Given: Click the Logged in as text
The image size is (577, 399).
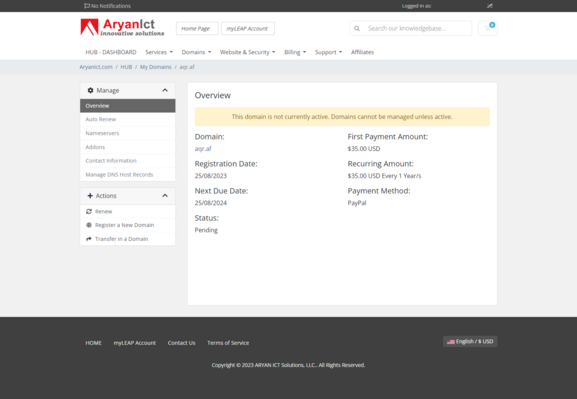Looking at the screenshot, I should [x=417, y=6].
